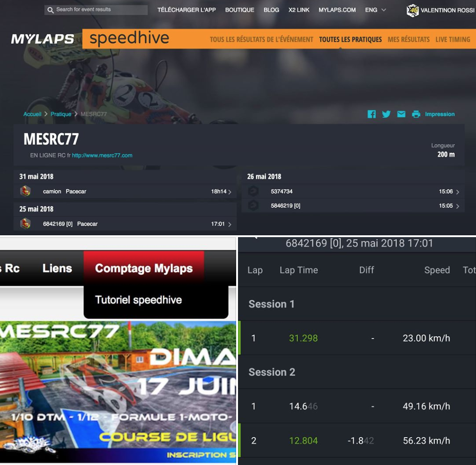Expand the 18h14 row chevron
This screenshot has width=476, height=465.
point(230,192)
